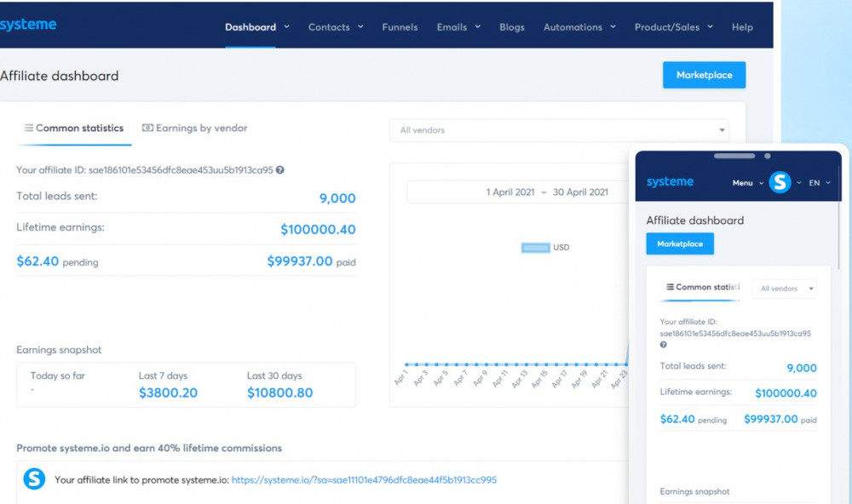
Task: Click the Marketplace button in mobile preview
Action: point(680,243)
